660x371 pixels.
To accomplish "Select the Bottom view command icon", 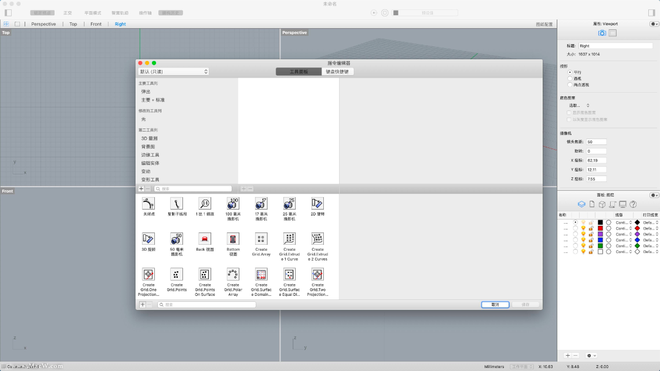I will pyautogui.click(x=233, y=239).
